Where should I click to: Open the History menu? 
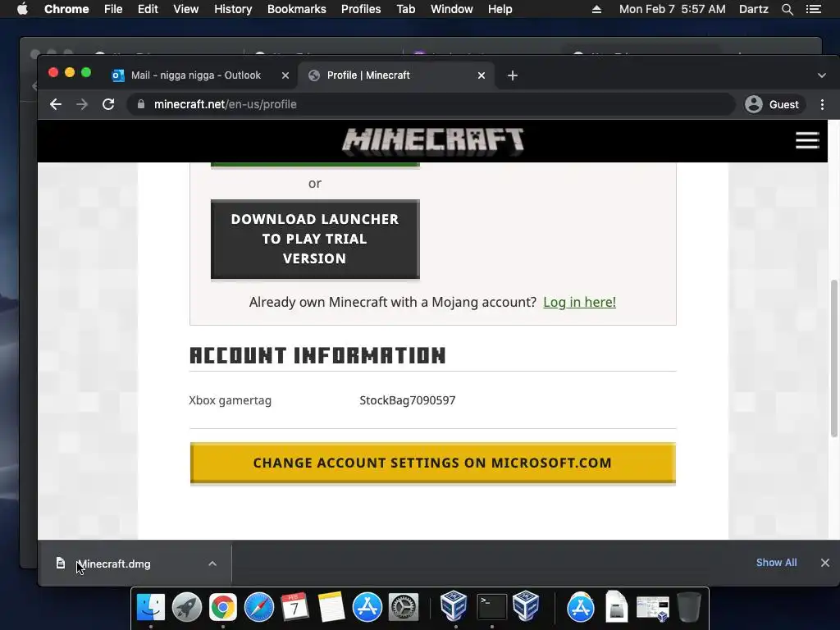click(x=233, y=9)
